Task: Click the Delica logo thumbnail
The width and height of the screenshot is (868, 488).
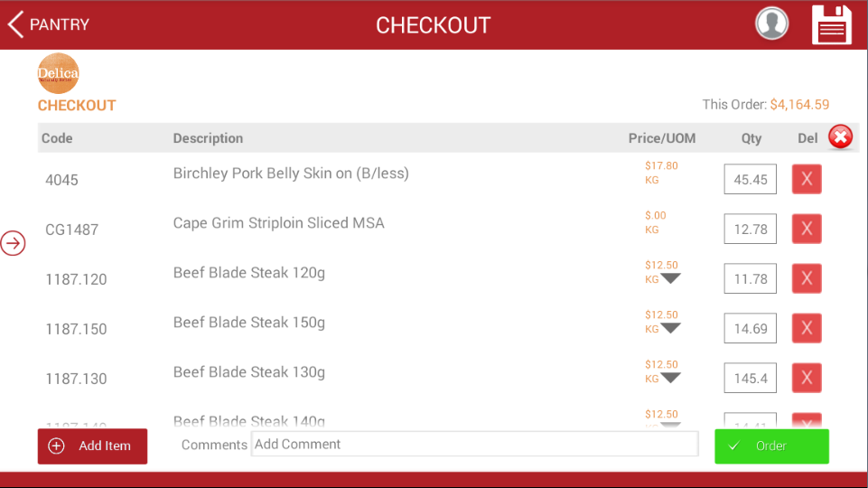Action: click(58, 74)
